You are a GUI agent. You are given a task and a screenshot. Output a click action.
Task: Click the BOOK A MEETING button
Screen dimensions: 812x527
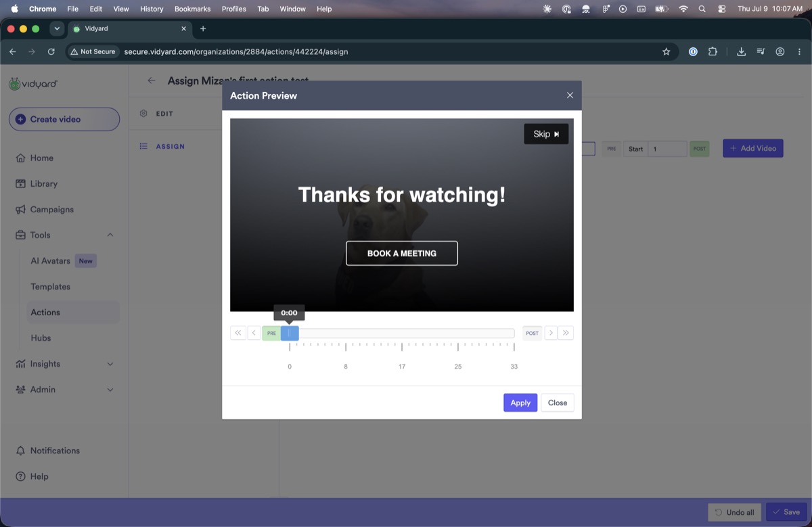[x=402, y=253]
